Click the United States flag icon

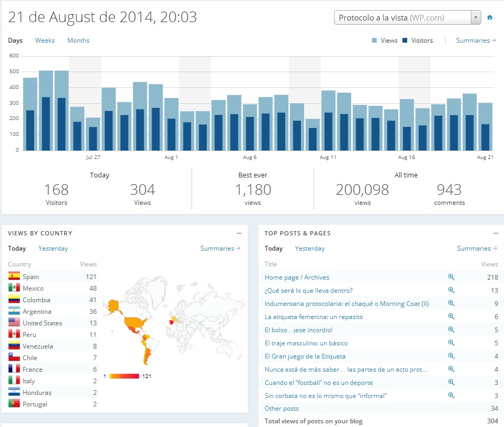tap(14, 322)
